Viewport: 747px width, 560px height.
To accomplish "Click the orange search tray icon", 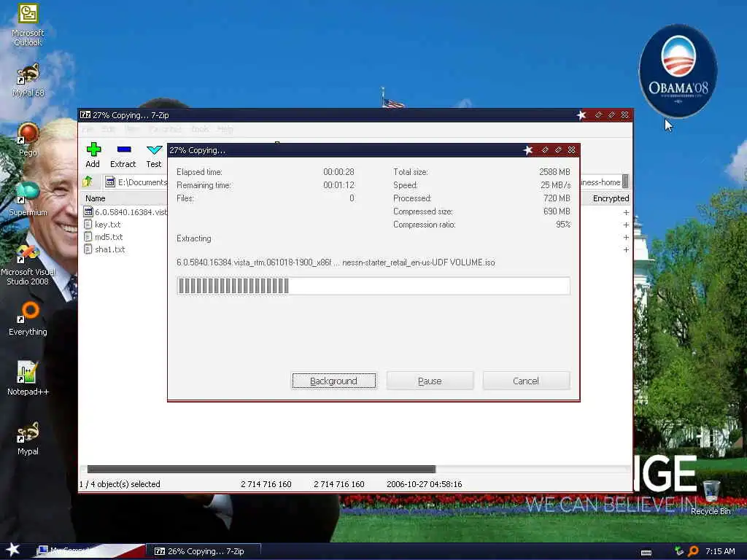I will 693,551.
